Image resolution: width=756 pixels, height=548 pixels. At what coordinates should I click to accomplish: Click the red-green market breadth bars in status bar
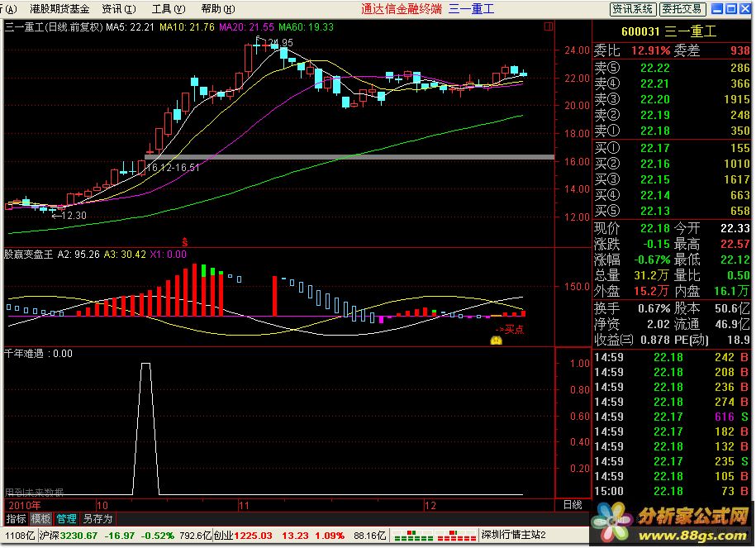pos(435,536)
